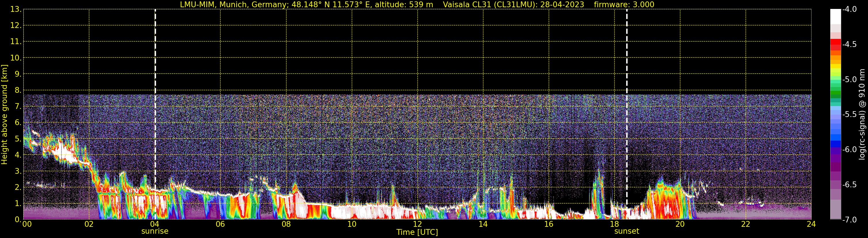Viewport: 868px width, 238px height.
Task: Click the time axis tick label '12'
Action: (x=417, y=224)
